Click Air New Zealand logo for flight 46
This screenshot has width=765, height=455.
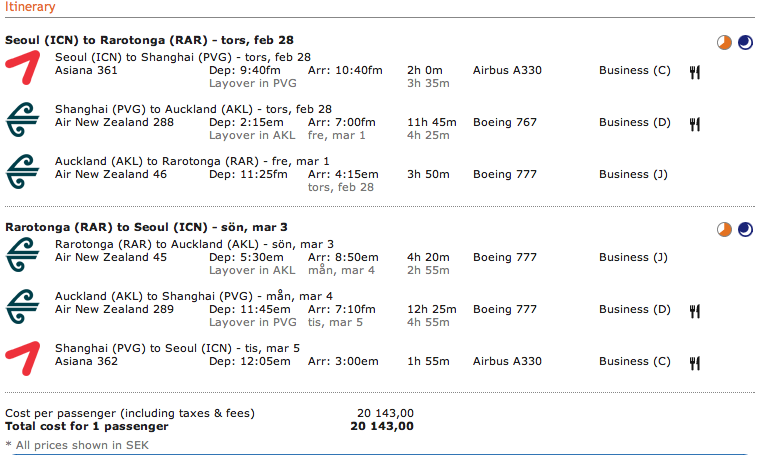pyautogui.click(x=22, y=171)
